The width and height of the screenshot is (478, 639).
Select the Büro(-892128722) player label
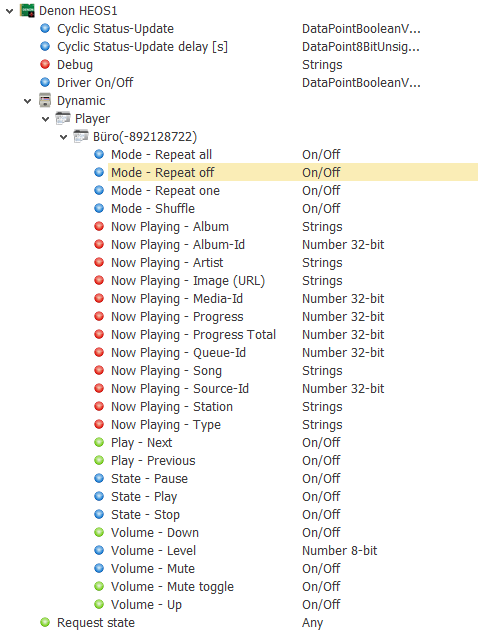click(145, 137)
